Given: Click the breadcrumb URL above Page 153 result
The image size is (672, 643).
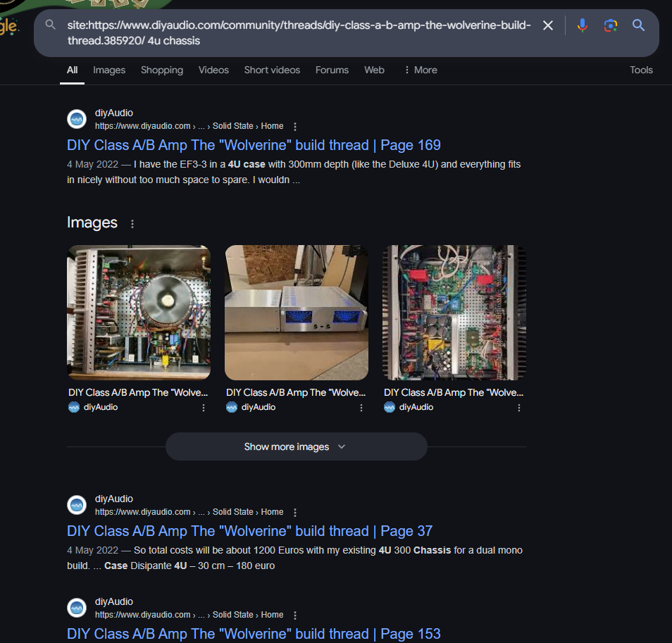Looking at the screenshot, I should point(189,615).
